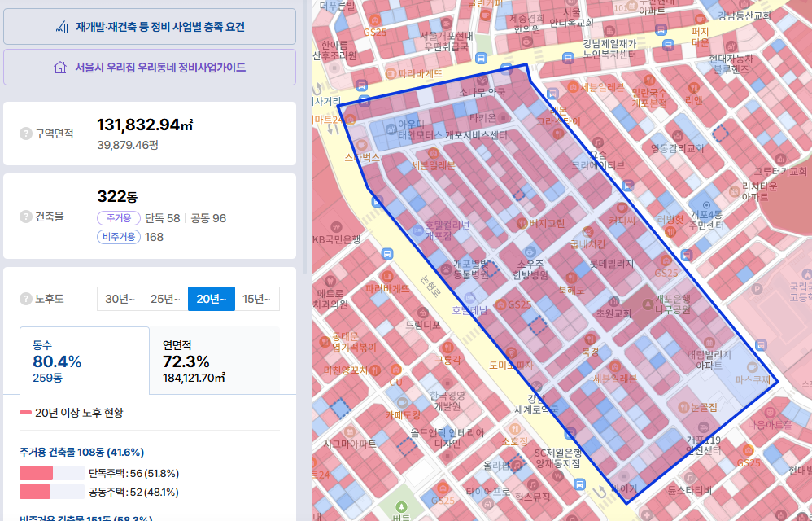Click the 커피씨 cafe icon

[x=622, y=208]
